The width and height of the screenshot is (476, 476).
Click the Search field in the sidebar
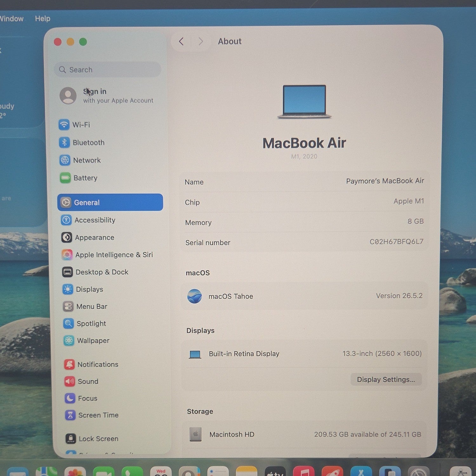click(x=108, y=69)
